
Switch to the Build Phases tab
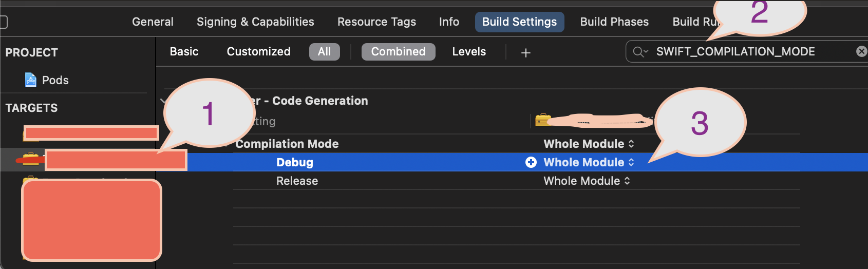(614, 22)
